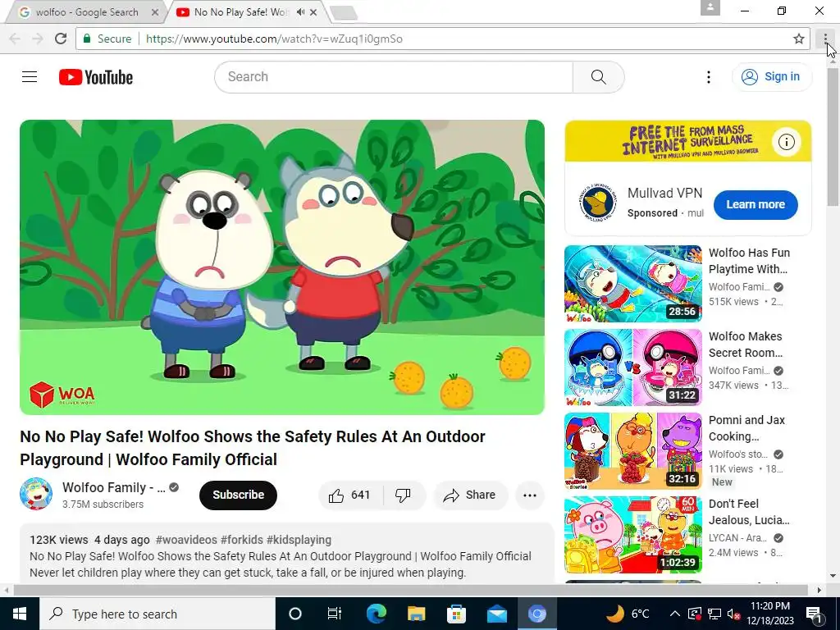Click the horizontal scrollbar right arrow
This screenshot has height=630, width=840.
819,590
